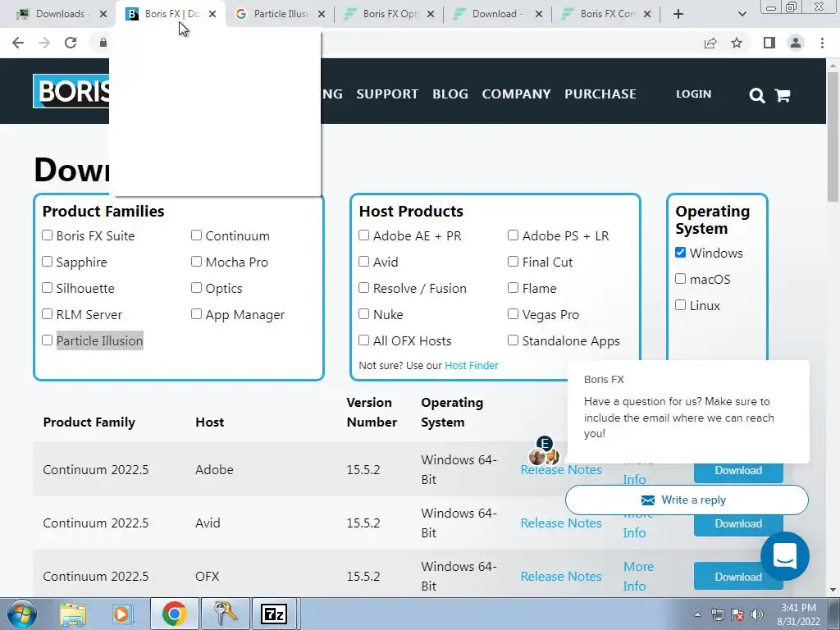The height and width of the screenshot is (630, 840).
Task: Check the Adobe AE + PR checkbox
Action: pyautogui.click(x=363, y=235)
